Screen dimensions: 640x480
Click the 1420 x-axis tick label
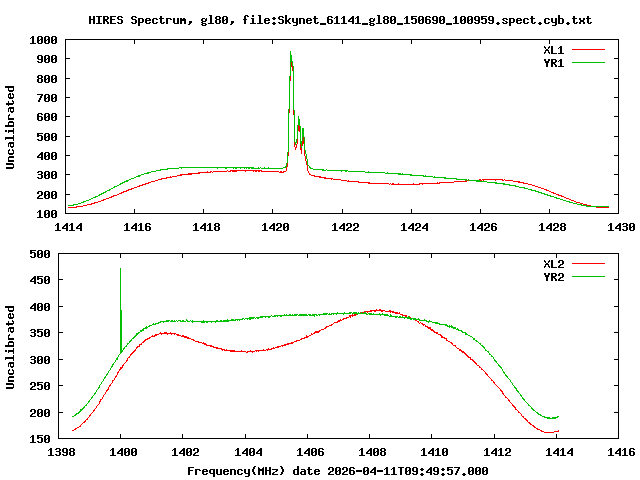coord(275,227)
